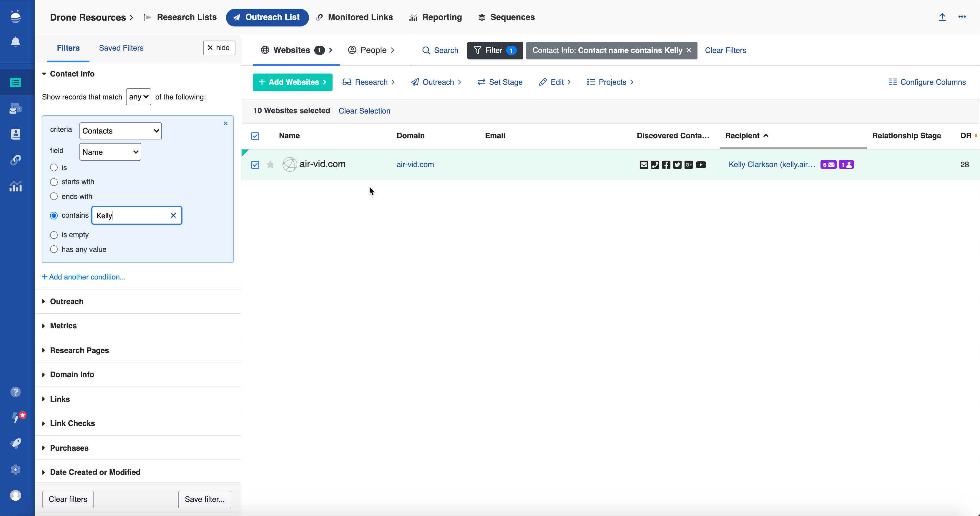Open the 'any' match dropdown

tap(139, 97)
